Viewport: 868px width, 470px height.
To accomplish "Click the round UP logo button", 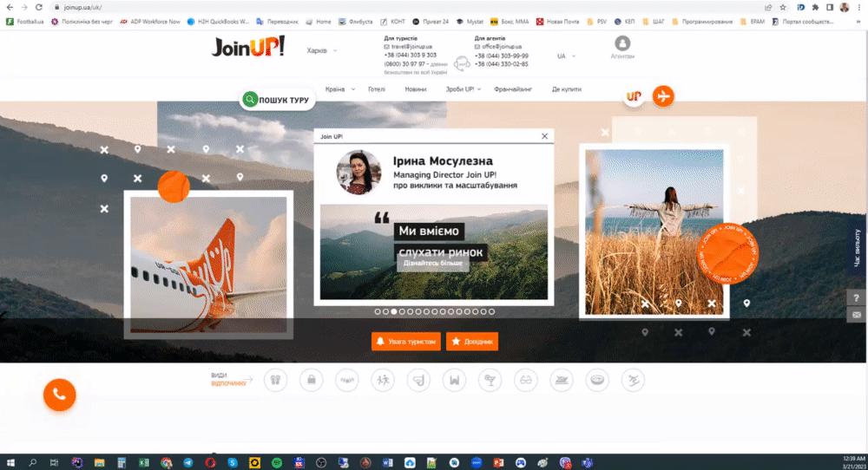I will tap(634, 96).
